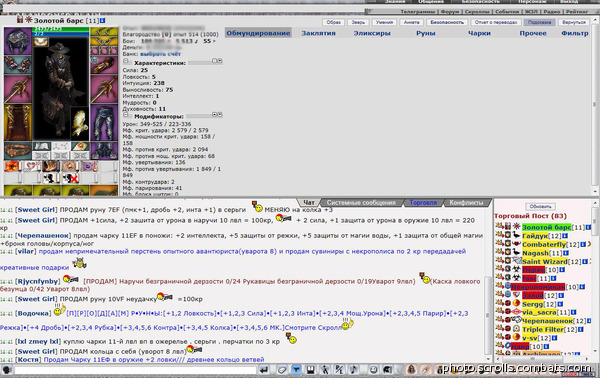Click the Зверь button
The height and width of the screenshot is (378, 600).
coord(358,22)
